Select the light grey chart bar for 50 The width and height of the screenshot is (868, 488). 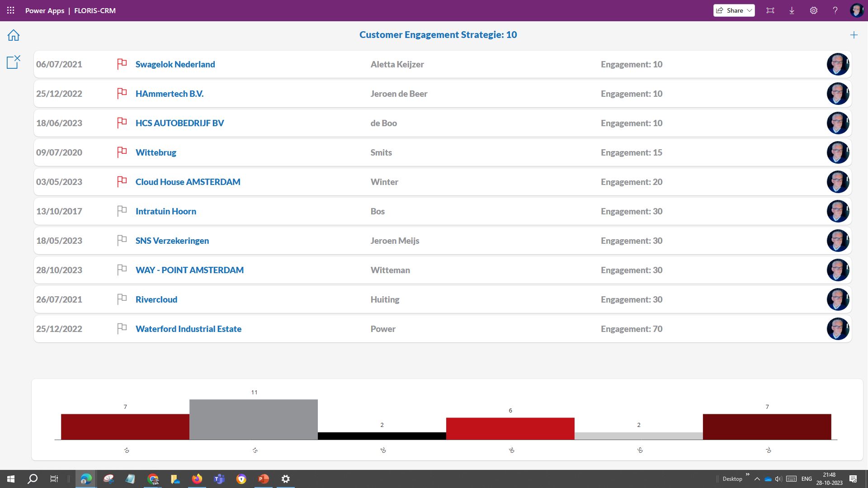coord(639,436)
